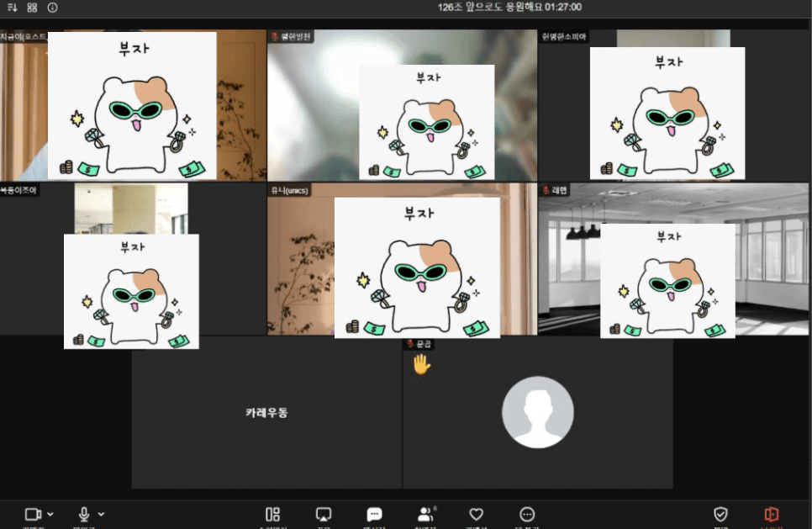Click the red leave meeting icon
This screenshot has width=812, height=529.
pos(771,514)
